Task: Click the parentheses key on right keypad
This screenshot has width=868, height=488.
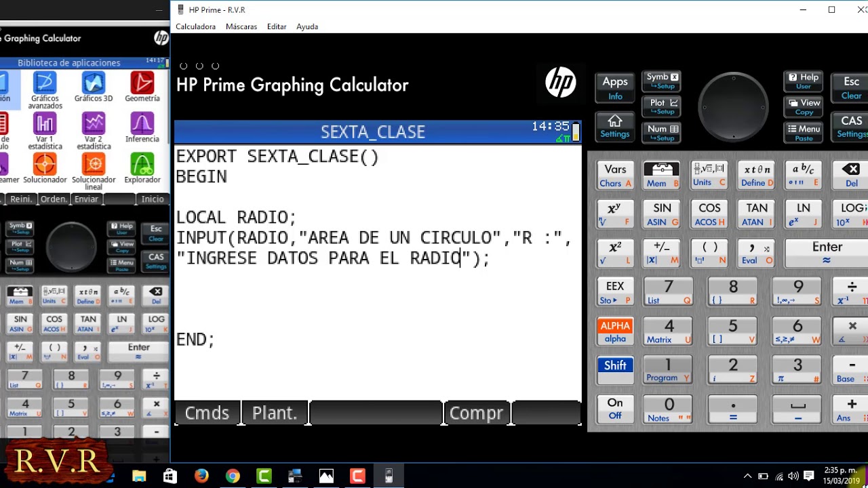Action: (x=709, y=253)
